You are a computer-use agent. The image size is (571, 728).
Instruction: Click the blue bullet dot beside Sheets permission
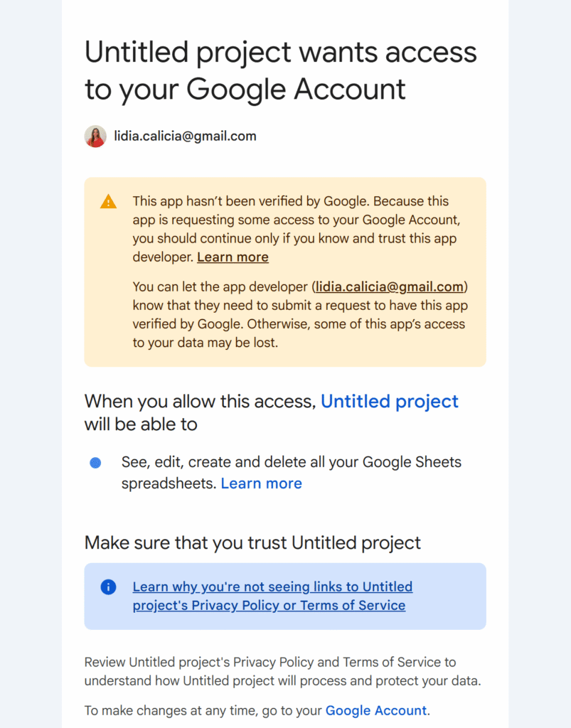tap(95, 463)
